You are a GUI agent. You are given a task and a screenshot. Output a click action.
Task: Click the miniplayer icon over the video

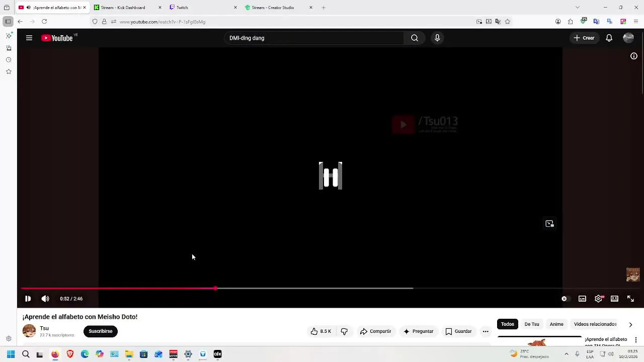click(x=549, y=224)
